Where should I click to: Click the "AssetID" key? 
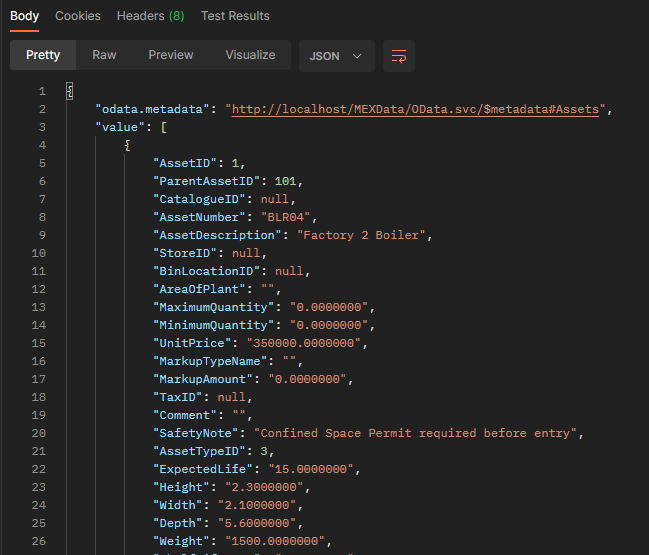(185, 163)
